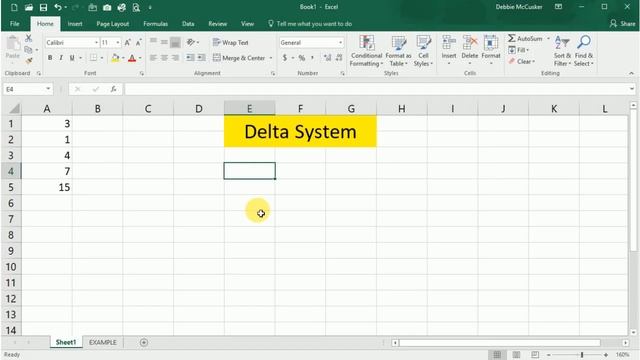Image resolution: width=640 pixels, height=360 pixels.
Task: Click the Select All corner button
Action: [x=12, y=108]
